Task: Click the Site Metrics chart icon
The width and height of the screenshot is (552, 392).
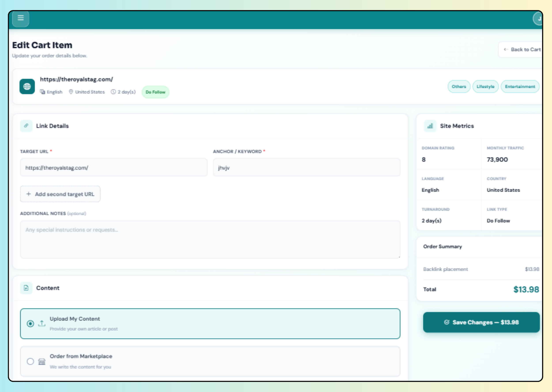Action: pos(430,126)
